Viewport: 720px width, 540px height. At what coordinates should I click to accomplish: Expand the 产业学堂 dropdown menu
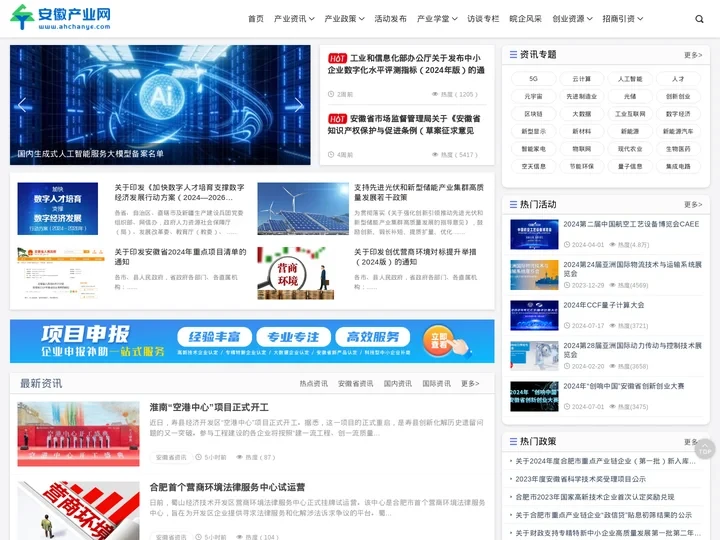click(437, 19)
